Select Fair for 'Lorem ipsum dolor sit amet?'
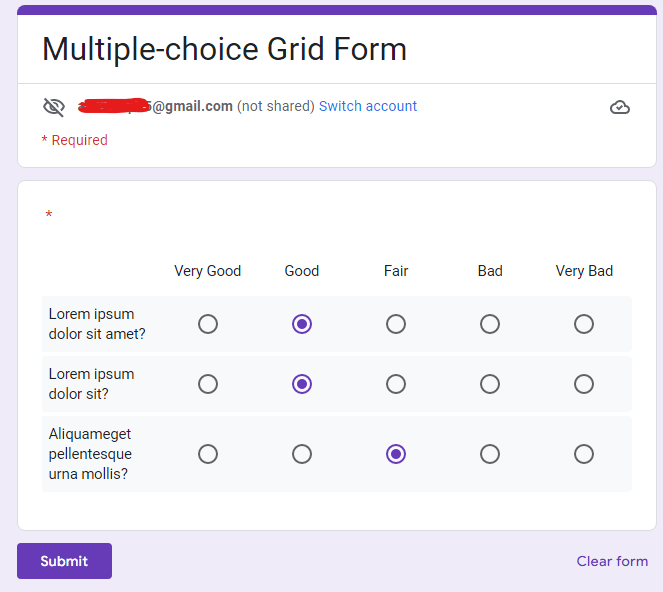 tap(396, 324)
